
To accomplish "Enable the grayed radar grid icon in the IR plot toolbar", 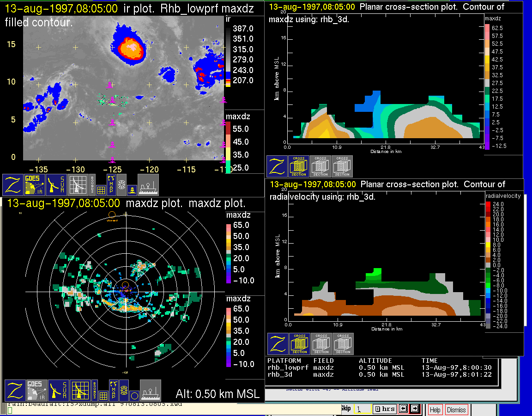I will (x=78, y=184).
